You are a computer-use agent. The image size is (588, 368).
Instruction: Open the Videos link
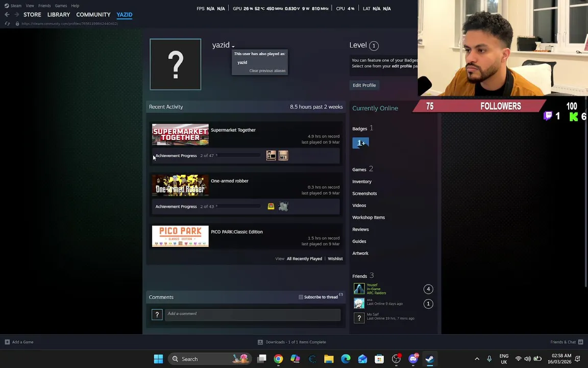(x=359, y=205)
